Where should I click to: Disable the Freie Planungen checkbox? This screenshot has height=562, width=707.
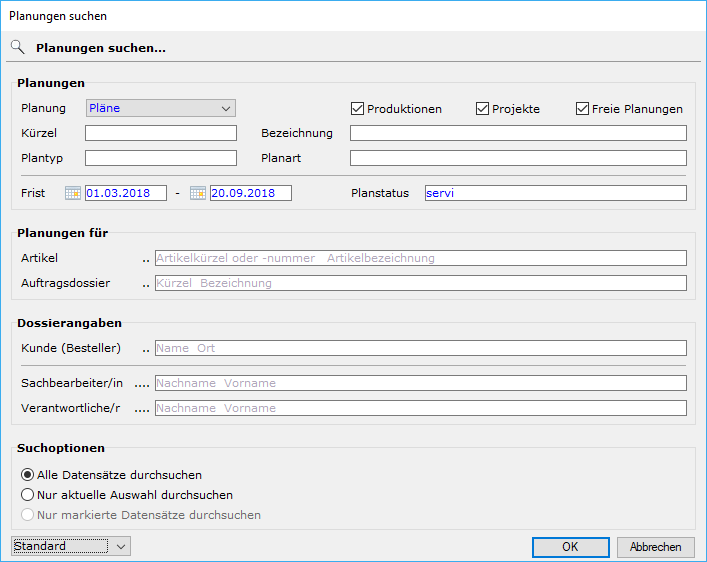click(x=582, y=109)
